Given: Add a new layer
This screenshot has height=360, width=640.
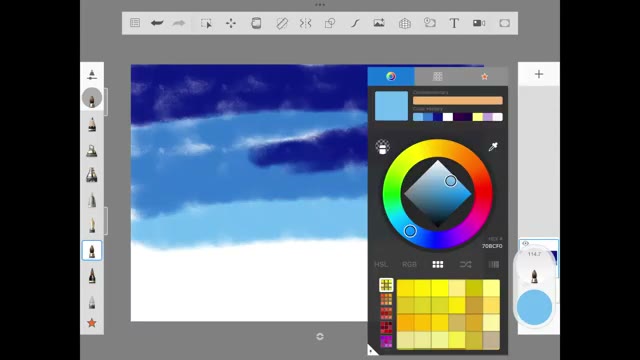Looking at the screenshot, I should pyautogui.click(x=539, y=74).
